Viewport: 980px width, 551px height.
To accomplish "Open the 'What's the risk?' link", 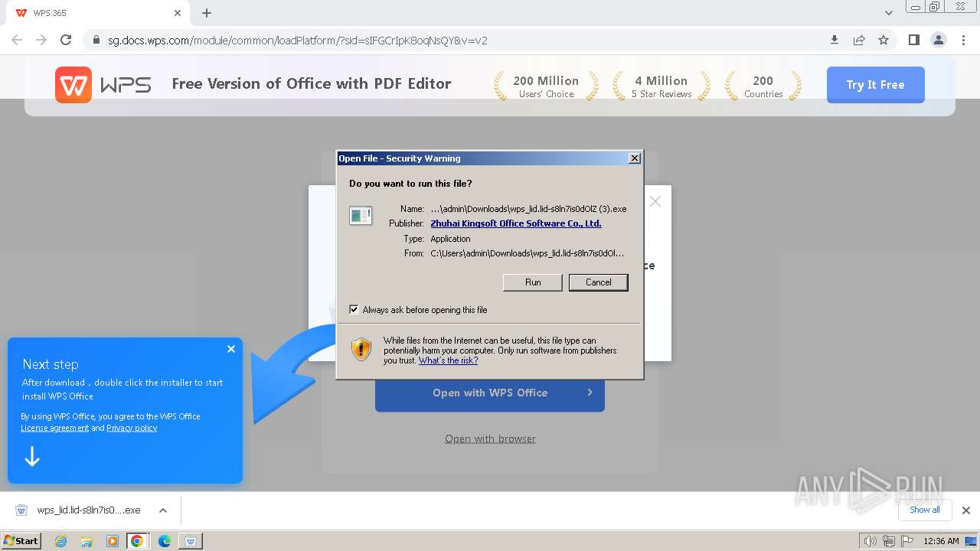I will click(448, 360).
